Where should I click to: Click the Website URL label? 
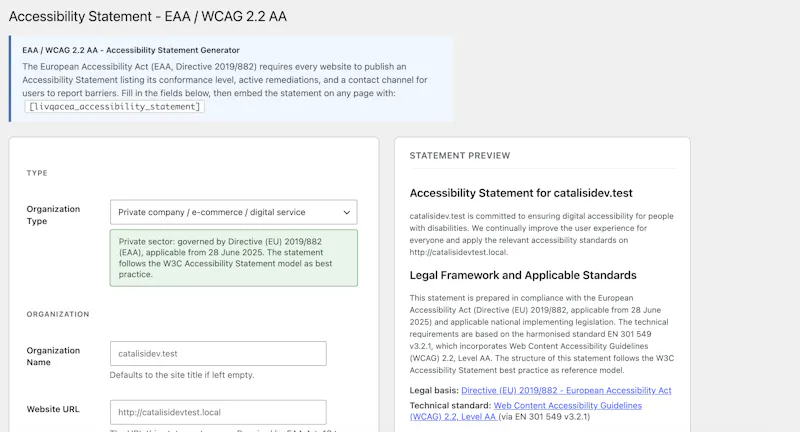point(53,409)
